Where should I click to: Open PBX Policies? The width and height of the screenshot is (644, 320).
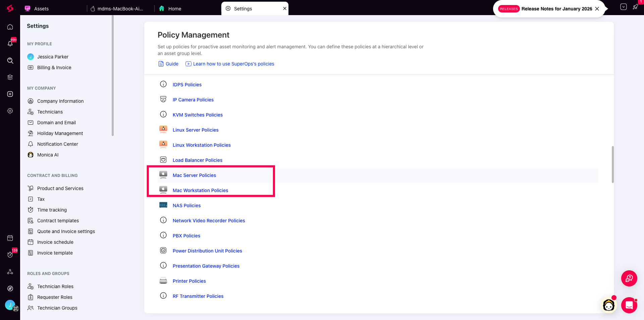click(186, 236)
